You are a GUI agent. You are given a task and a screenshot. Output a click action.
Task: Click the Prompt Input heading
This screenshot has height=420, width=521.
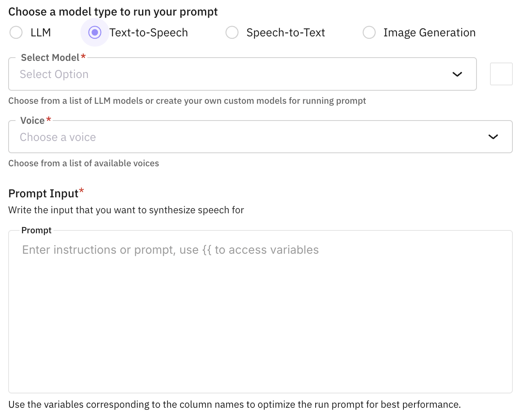coord(42,193)
